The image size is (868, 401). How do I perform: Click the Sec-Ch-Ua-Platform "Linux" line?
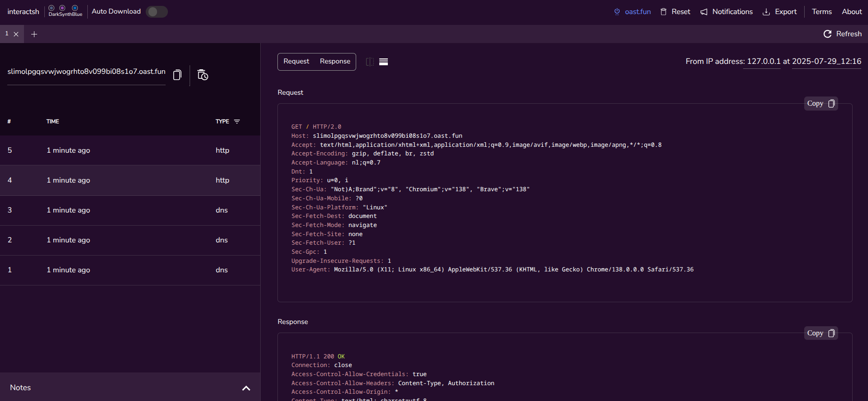[x=339, y=208]
